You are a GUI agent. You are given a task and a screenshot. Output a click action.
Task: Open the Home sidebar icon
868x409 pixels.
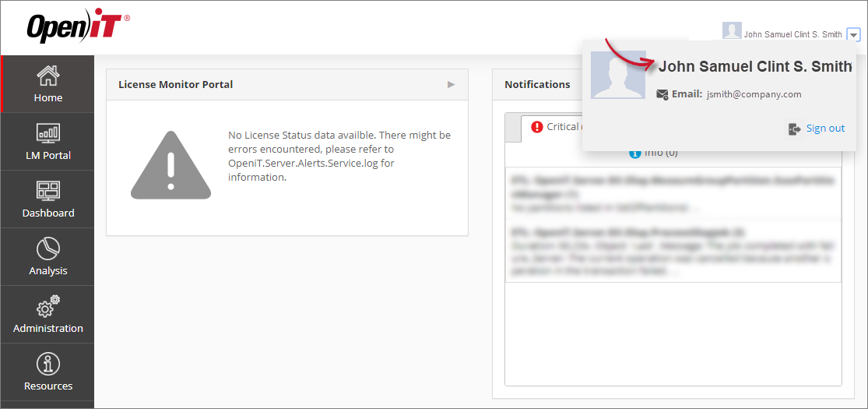pos(48,76)
